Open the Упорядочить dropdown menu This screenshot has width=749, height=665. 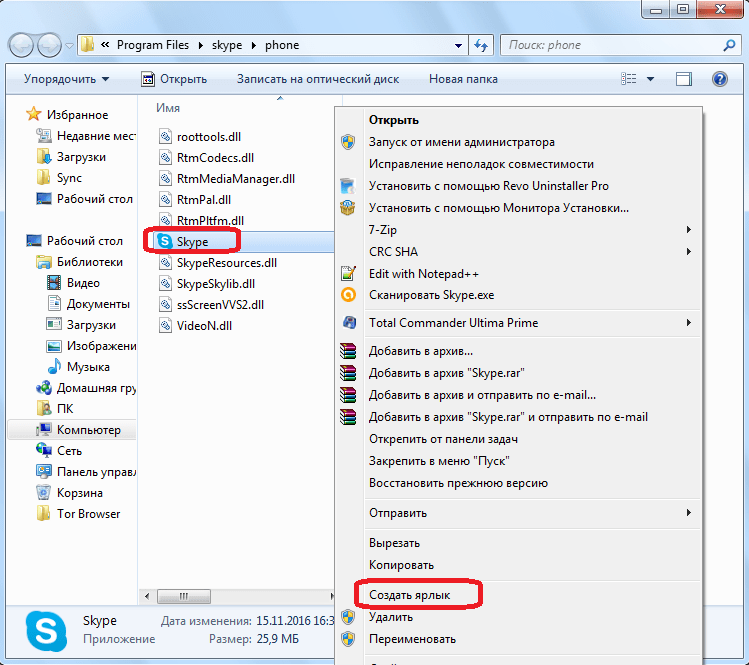point(66,79)
